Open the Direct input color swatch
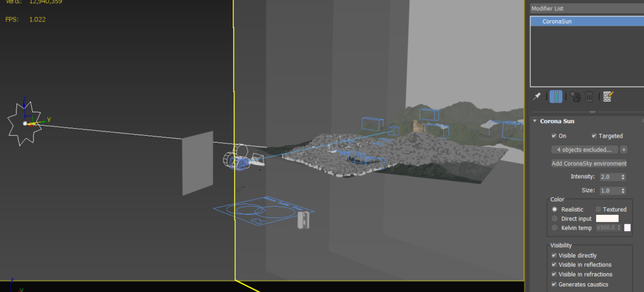Viewport: 644px width, 292px height. 607,219
